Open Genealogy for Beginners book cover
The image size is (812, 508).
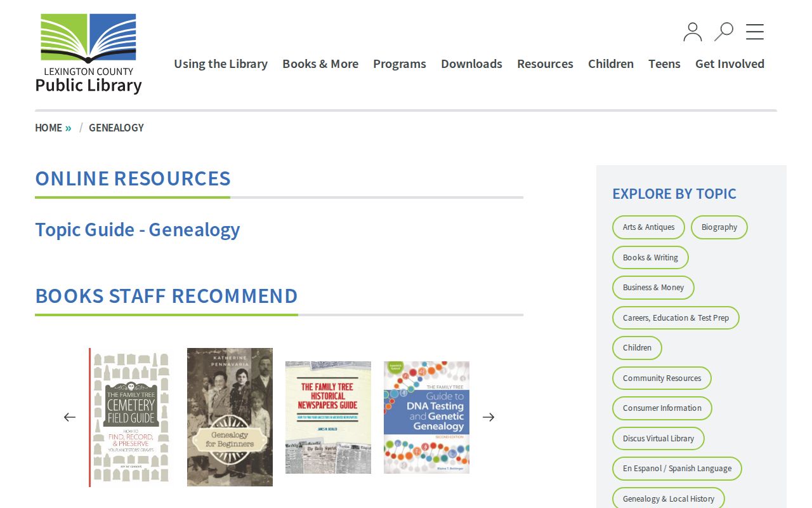[230, 417]
